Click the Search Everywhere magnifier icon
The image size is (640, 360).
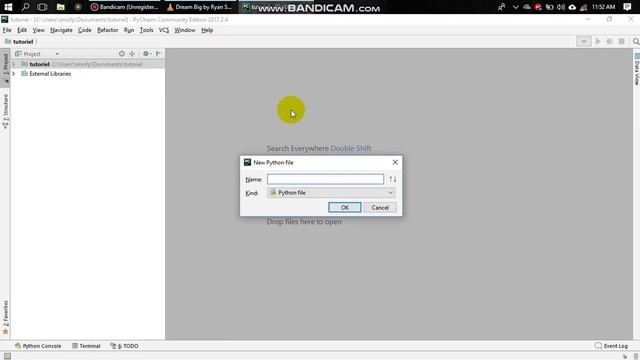tap(636, 42)
